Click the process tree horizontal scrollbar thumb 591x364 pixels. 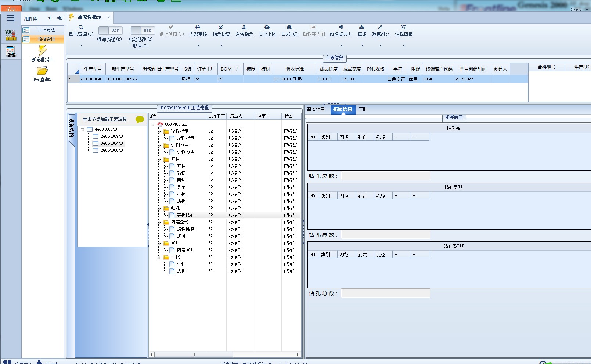[x=193, y=354]
